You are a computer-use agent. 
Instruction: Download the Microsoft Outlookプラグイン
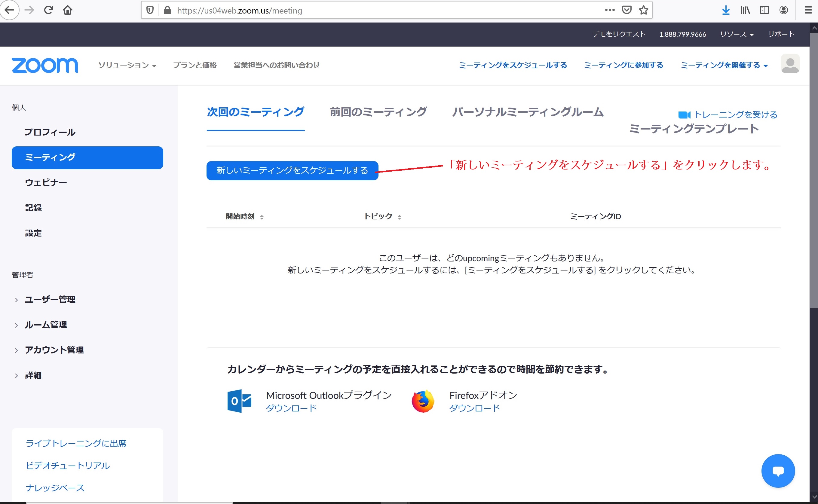coord(291,408)
